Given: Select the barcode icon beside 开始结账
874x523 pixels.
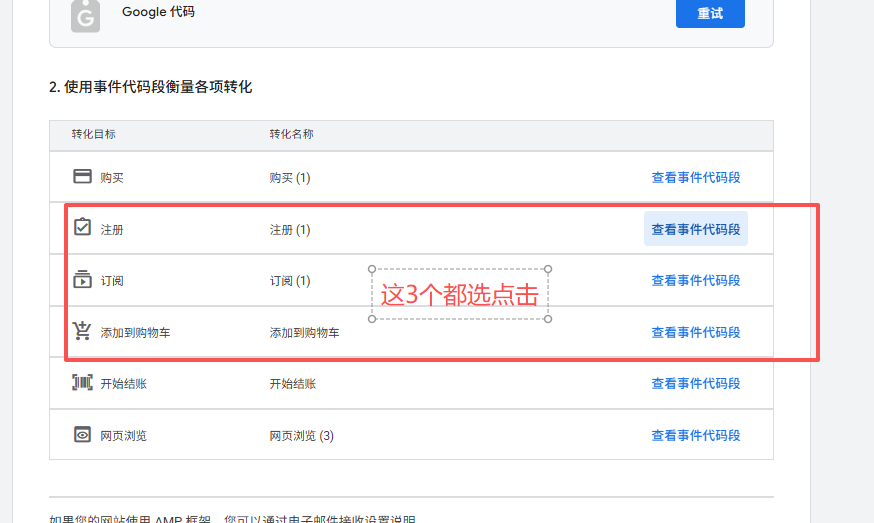Looking at the screenshot, I should click(82, 383).
